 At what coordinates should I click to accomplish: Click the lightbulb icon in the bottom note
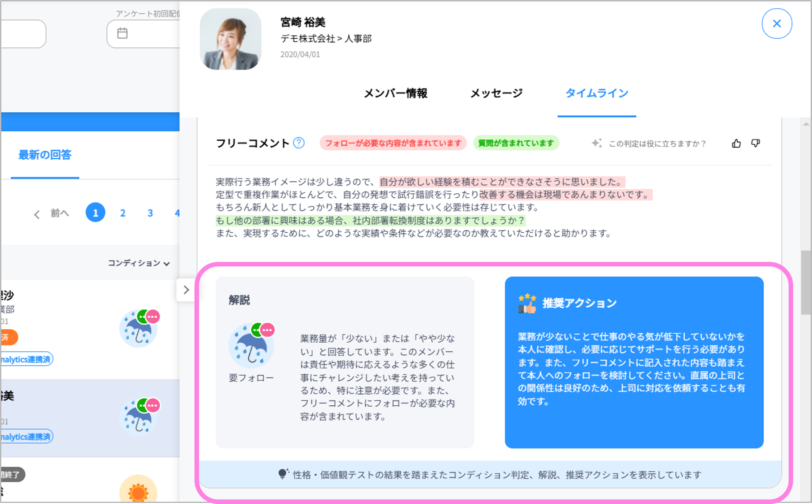283,474
